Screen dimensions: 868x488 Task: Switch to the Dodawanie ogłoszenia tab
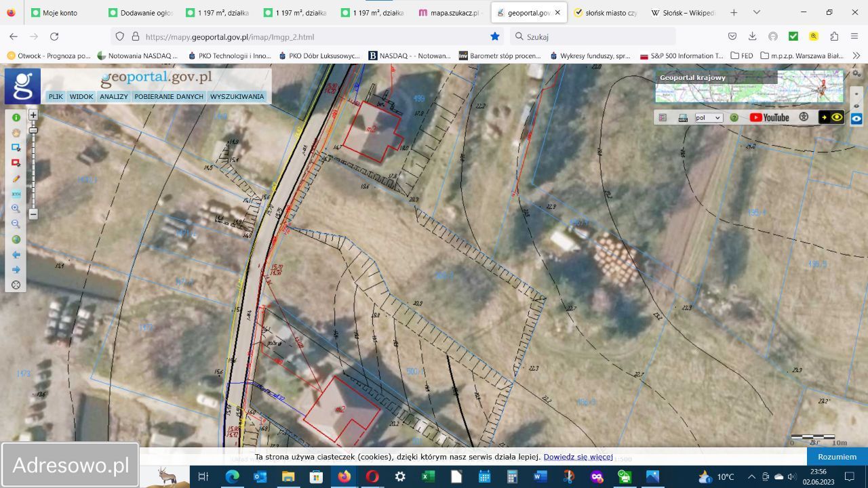coord(142,13)
